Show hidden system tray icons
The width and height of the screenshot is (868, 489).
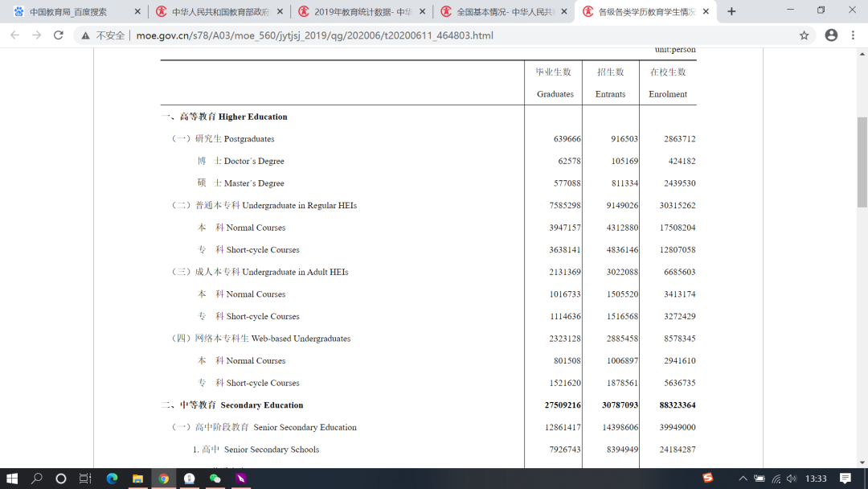pos(743,479)
